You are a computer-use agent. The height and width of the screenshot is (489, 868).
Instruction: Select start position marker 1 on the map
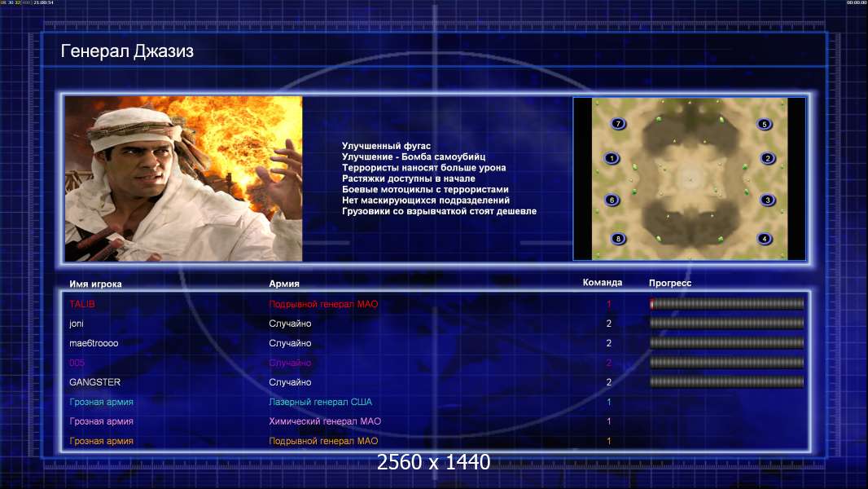point(612,158)
